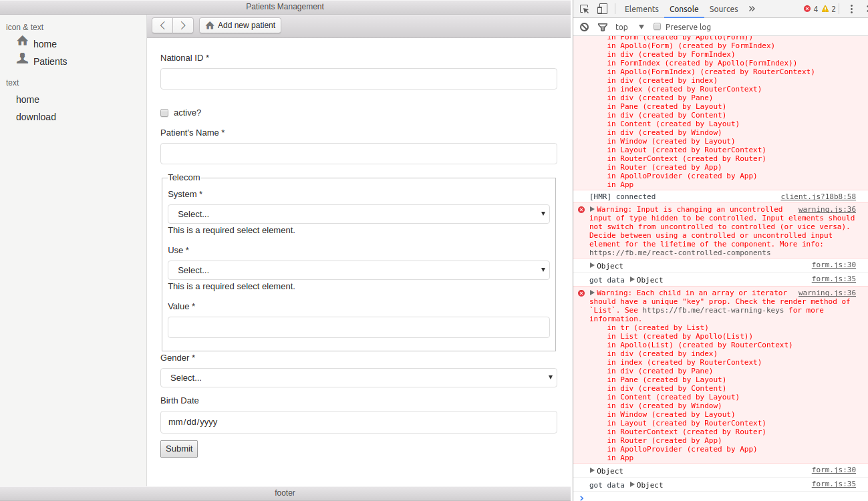Expand the last Object from form.js:30
This screenshot has height=501, width=868.
592,470
